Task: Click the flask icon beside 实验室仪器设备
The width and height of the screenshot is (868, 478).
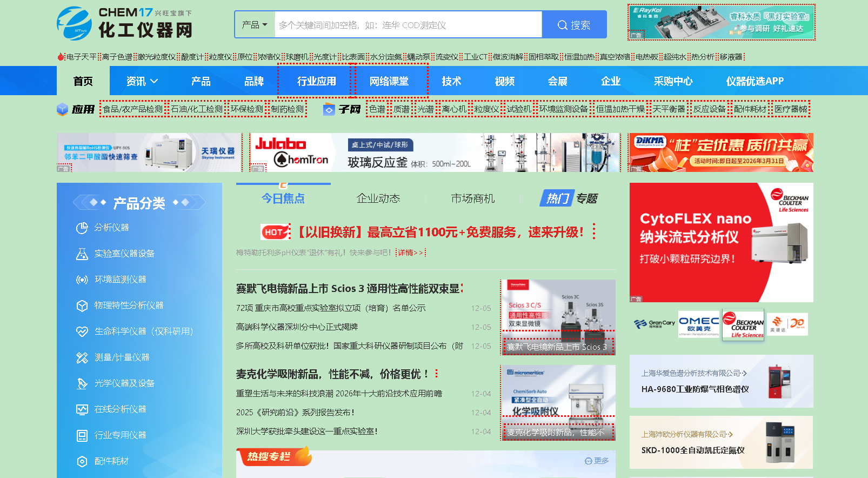Action: (x=82, y=254)
